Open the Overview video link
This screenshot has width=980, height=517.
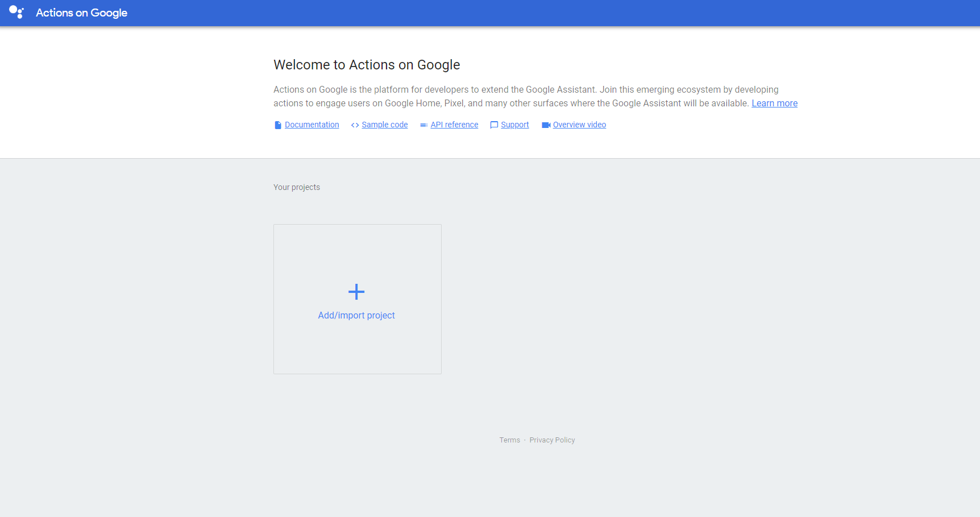tap(579, 125)
